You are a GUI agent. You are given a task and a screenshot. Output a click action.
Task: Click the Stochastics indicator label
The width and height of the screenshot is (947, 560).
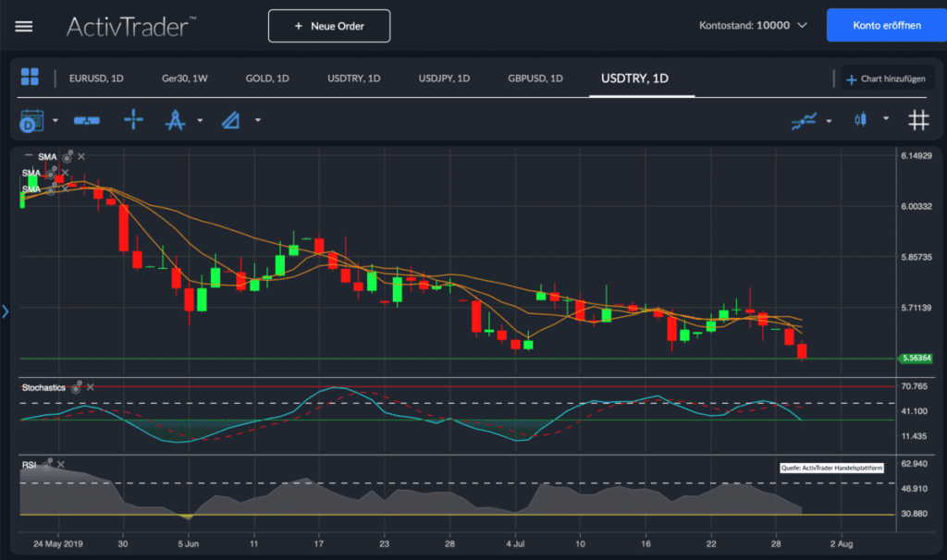click(43, 387)
